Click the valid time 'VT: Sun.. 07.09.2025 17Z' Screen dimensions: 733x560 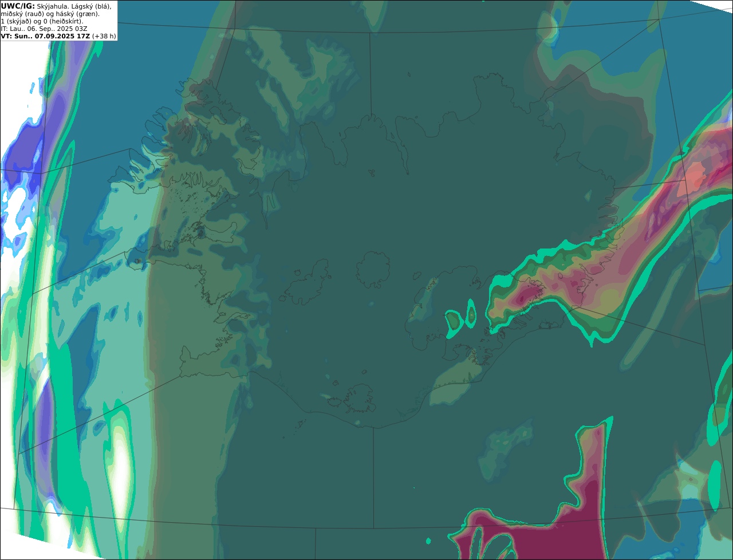(x=45, y=36)
